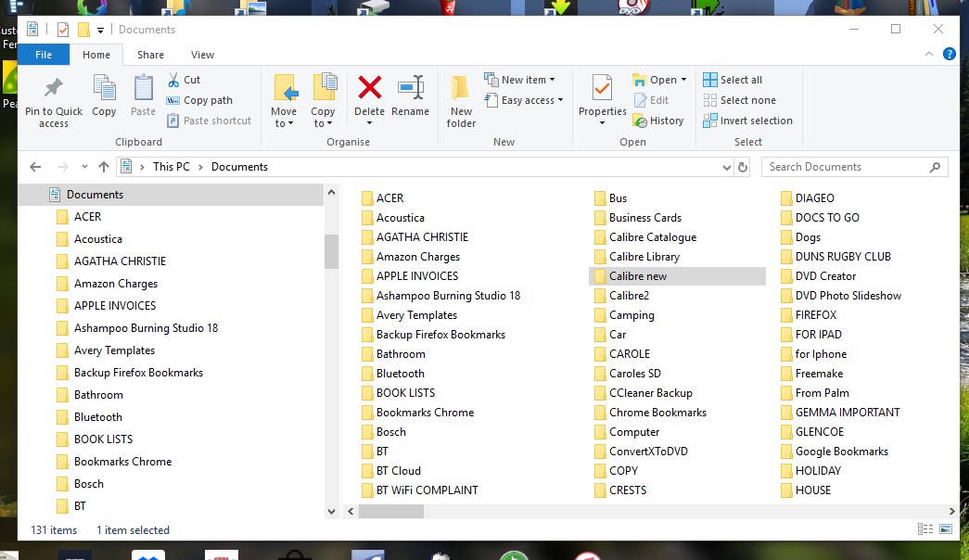Select Google Bookmarks folder
Image resolution: width=969 pixels, height=560 pixels.
pos(835,452)
